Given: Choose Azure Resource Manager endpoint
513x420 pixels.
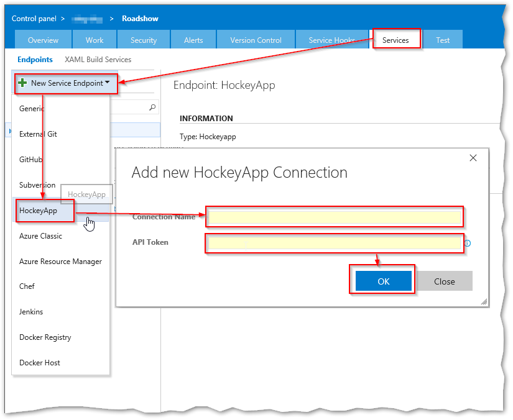Looking at the screenshot, I should pyautogui.click(x=60, y=262).
